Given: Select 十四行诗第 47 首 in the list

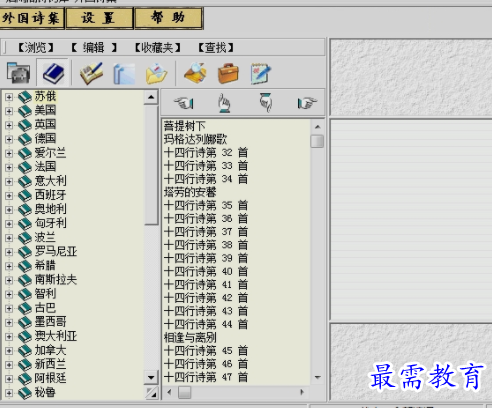Looking at the screenshot, I should point(206,377).
